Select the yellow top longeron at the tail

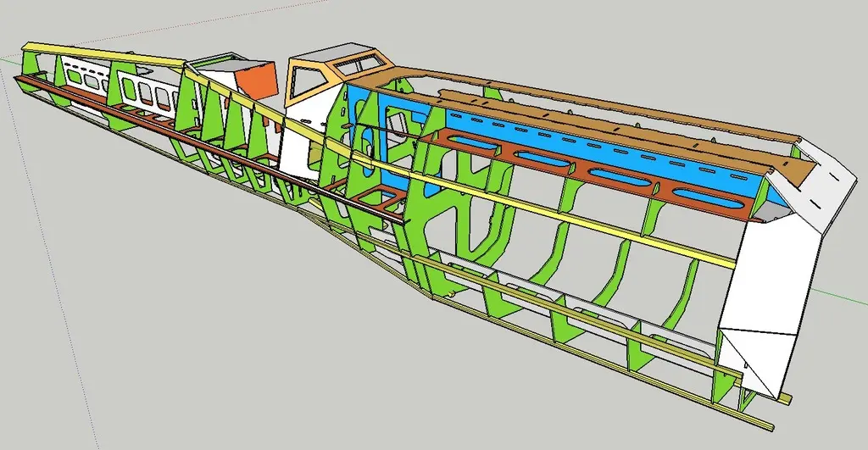(102, 52)
